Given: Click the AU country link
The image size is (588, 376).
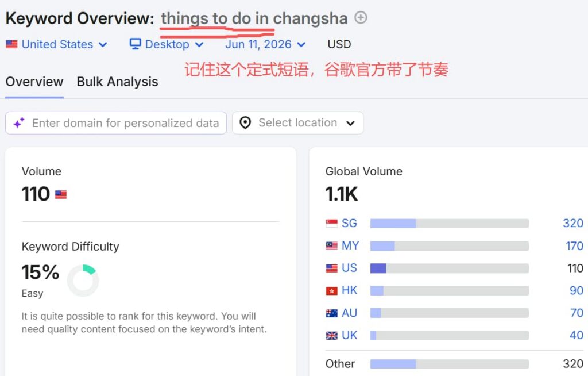Looking at the screenshot, I should (349, 313).
